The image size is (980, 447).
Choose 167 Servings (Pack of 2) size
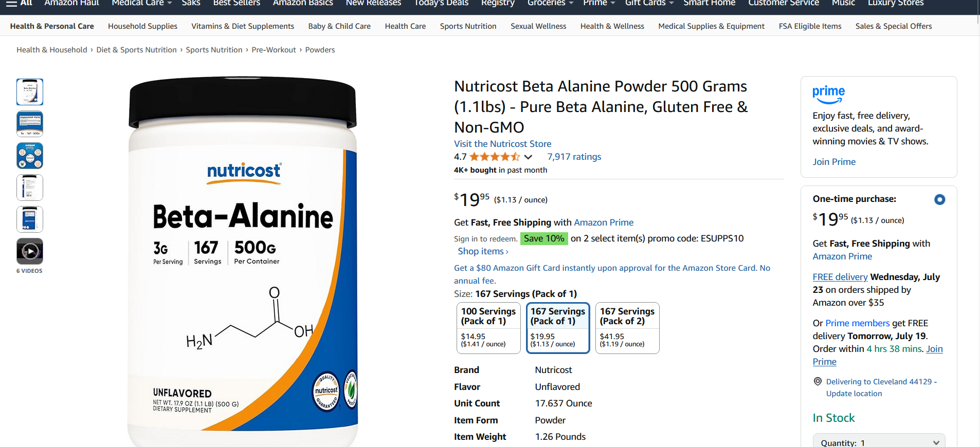pos(627,328)
